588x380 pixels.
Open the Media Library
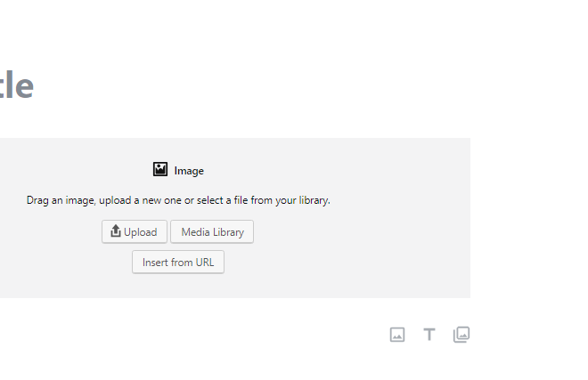pos(212,232)
